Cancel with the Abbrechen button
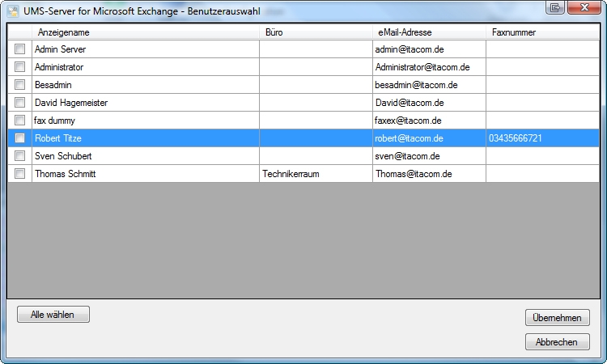Viewport: 607px width, 364px height. click(558, 342)
